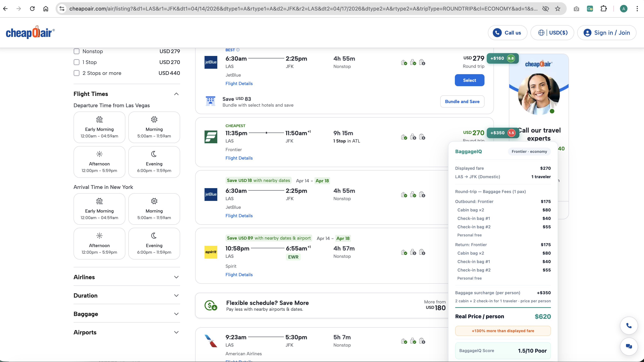The height and width of the screenshot is (362, 644).
Task: Click the Frontier airline logo
Action: pos(211,137)
